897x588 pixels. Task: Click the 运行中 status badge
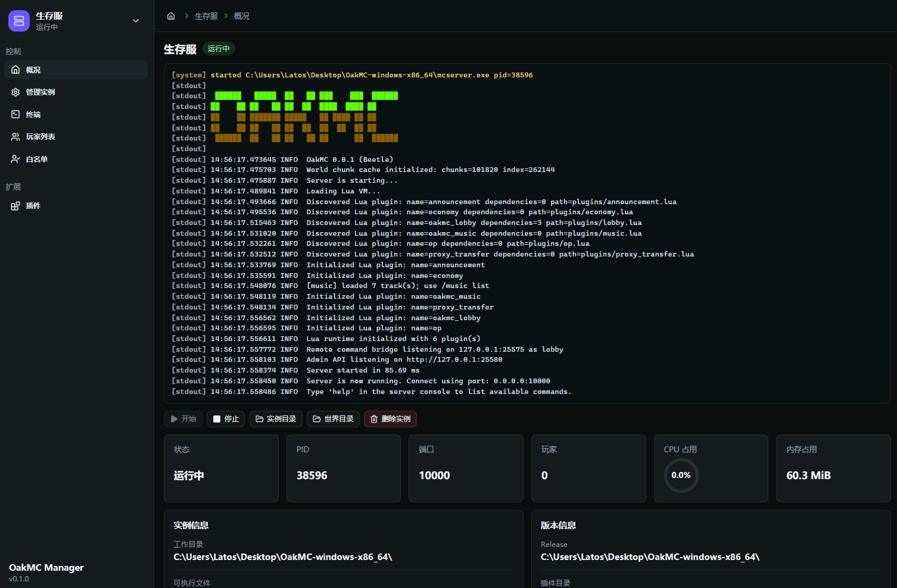pyautogui.click(x=219, y=49)
